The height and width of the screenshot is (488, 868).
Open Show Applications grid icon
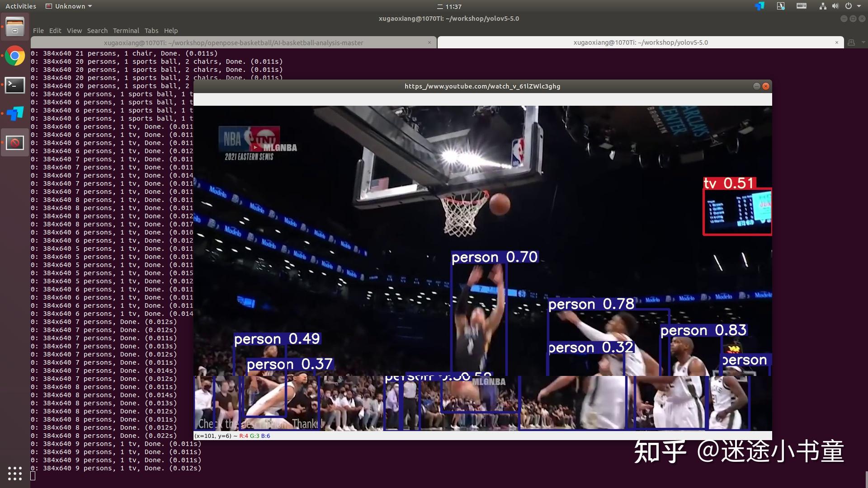[15, 473]
